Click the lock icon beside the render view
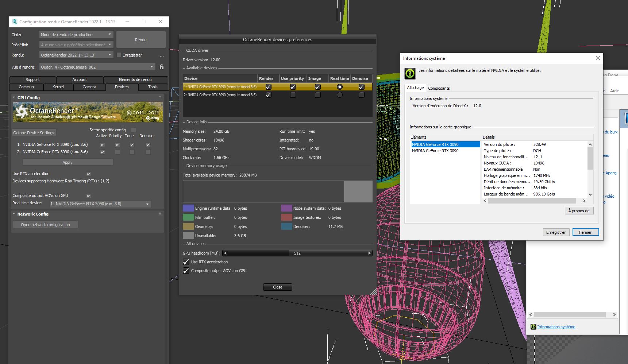This screenshot has width=628, height=364. point(162,67)
